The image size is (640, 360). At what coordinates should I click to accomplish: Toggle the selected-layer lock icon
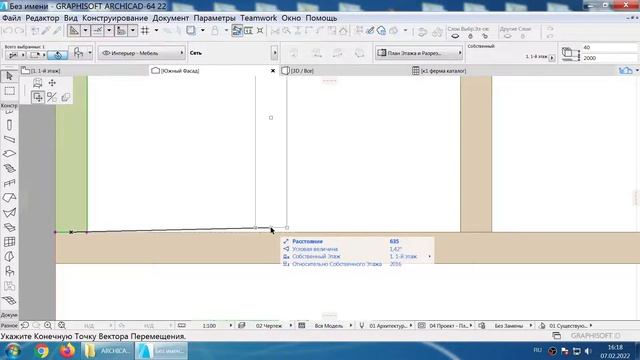[470, 36]
